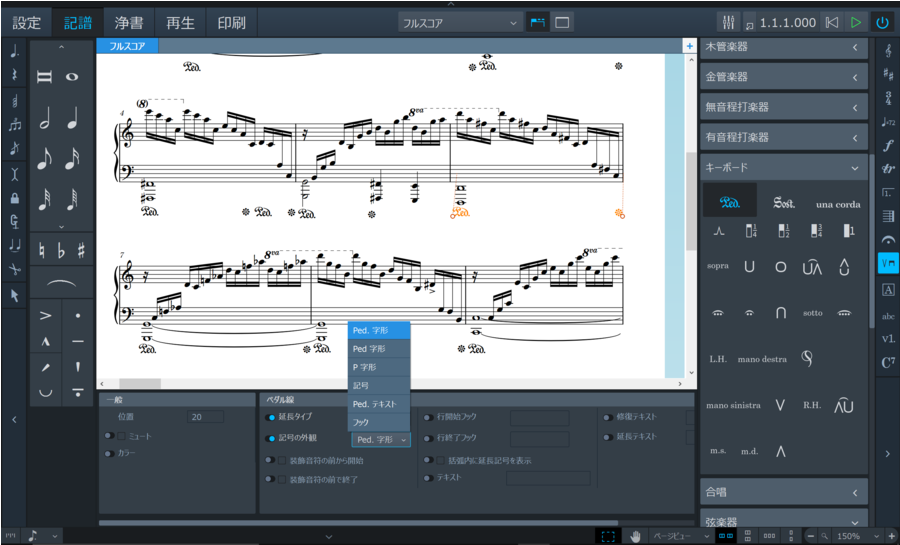
Task: Insert the mano destra technique
Action: [762, 359]
